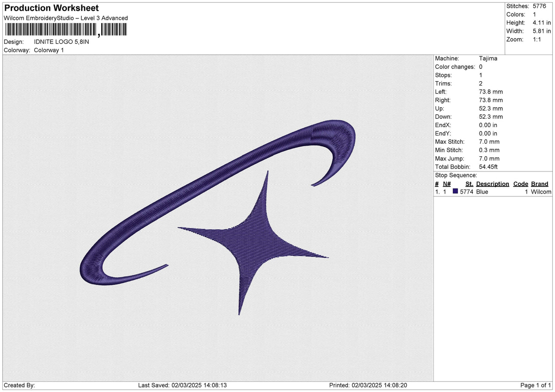Click the design name 'IDNITE LOGO 5,8IN'
Screen dimensions: 555x392
pos(62,42)
